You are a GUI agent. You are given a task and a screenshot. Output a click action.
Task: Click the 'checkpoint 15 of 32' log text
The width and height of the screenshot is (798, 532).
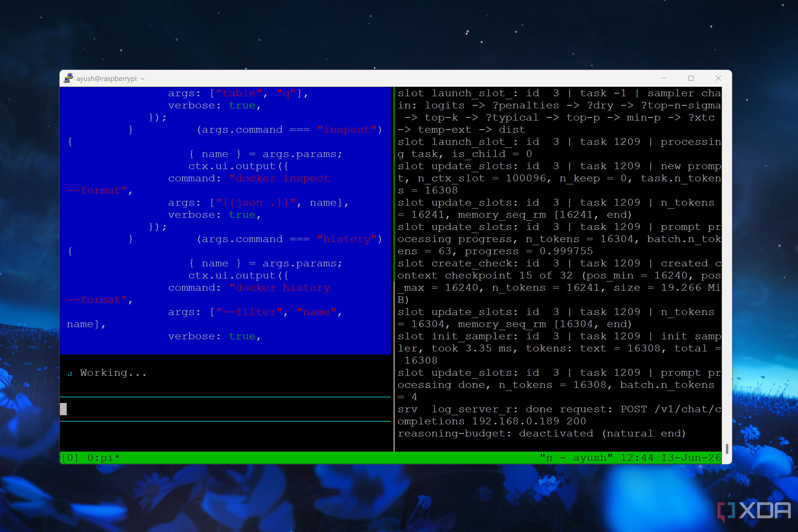[x=509, y=275]
